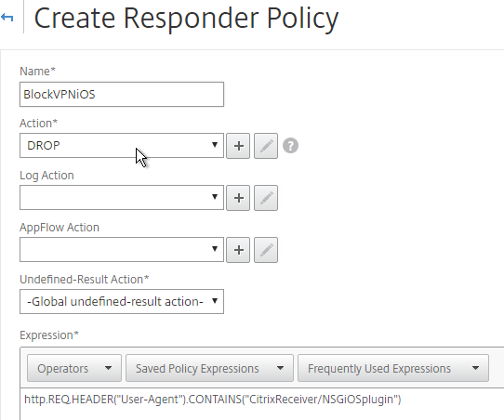Add a new AppFlow Action with plus button
This screenshot has width=504, height=420.
(x=238, y=250)
